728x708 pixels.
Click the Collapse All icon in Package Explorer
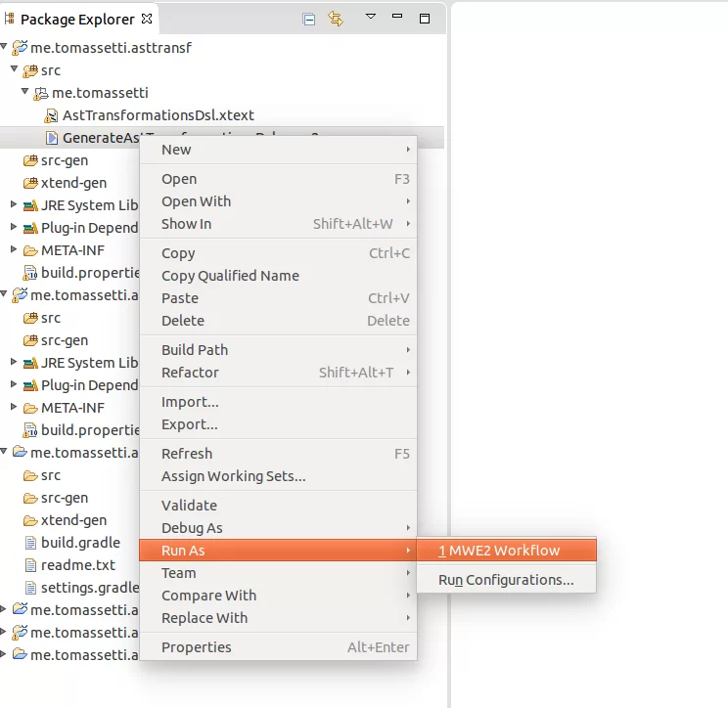tap(309, 20)
